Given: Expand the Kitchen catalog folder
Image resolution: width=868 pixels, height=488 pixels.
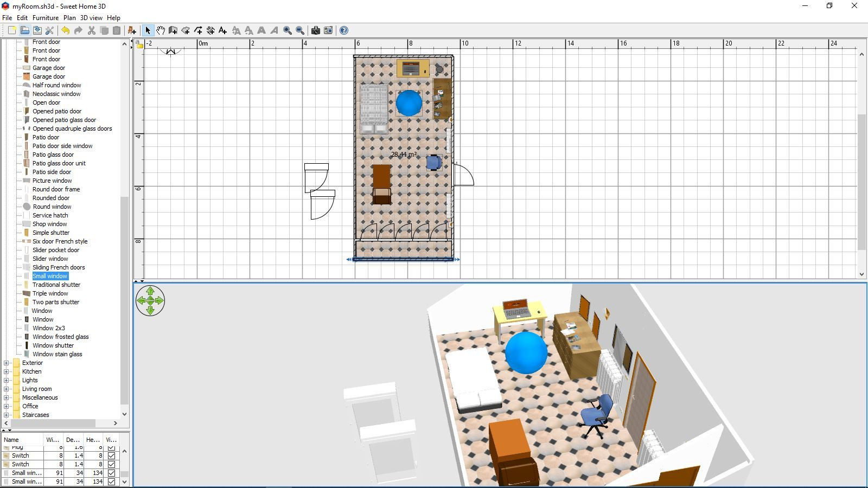Looking at the screenshot, I should click(6, 371).
